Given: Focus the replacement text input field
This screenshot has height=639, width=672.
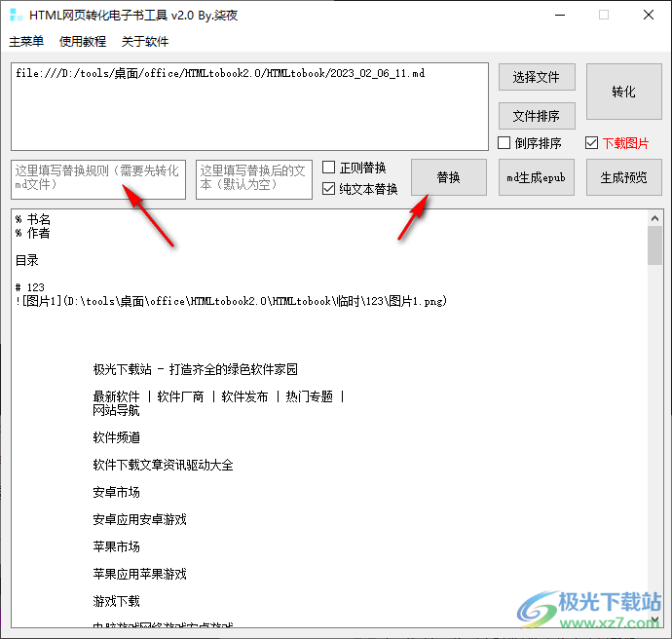Looking at the screenshot, I should pos(254,179).
